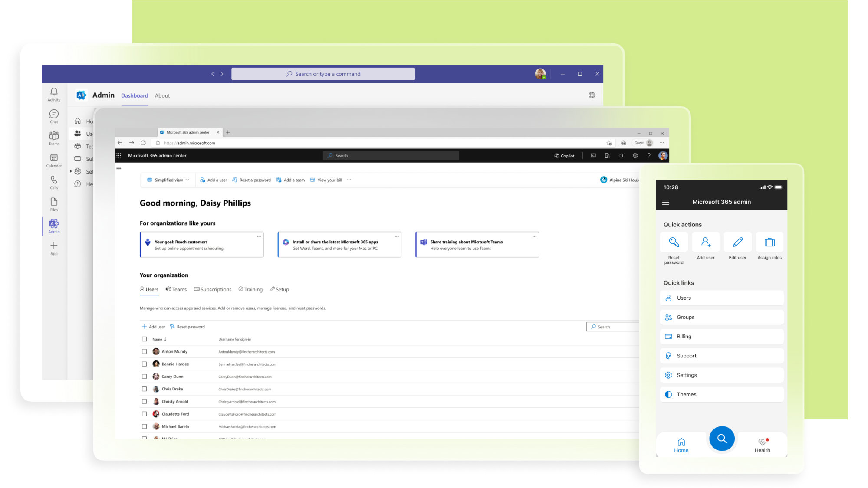
Task: Toggle the select-all checkbox beside Name
Action: pyautogui.click(x=145, y=339)
